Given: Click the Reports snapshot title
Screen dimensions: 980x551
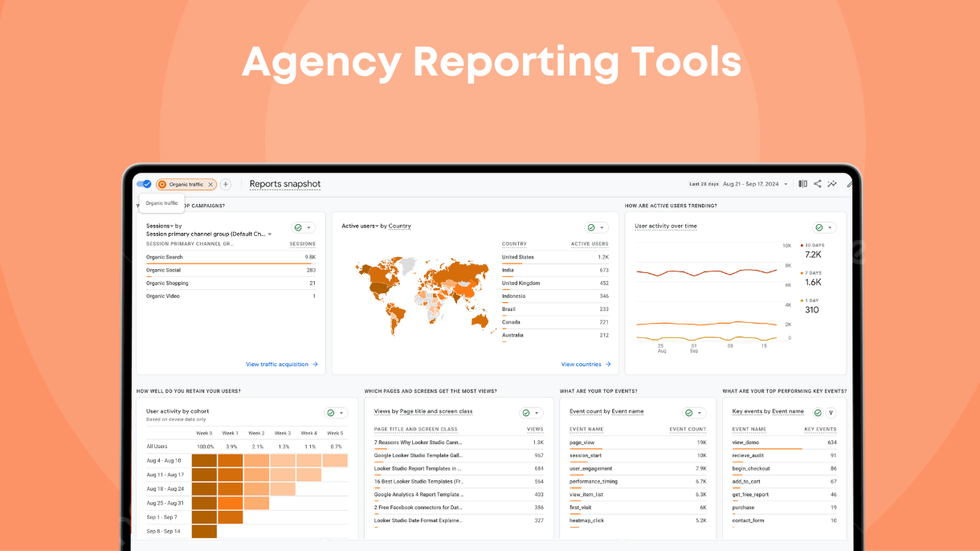Looking at the screenshot, I should (285, 184).
